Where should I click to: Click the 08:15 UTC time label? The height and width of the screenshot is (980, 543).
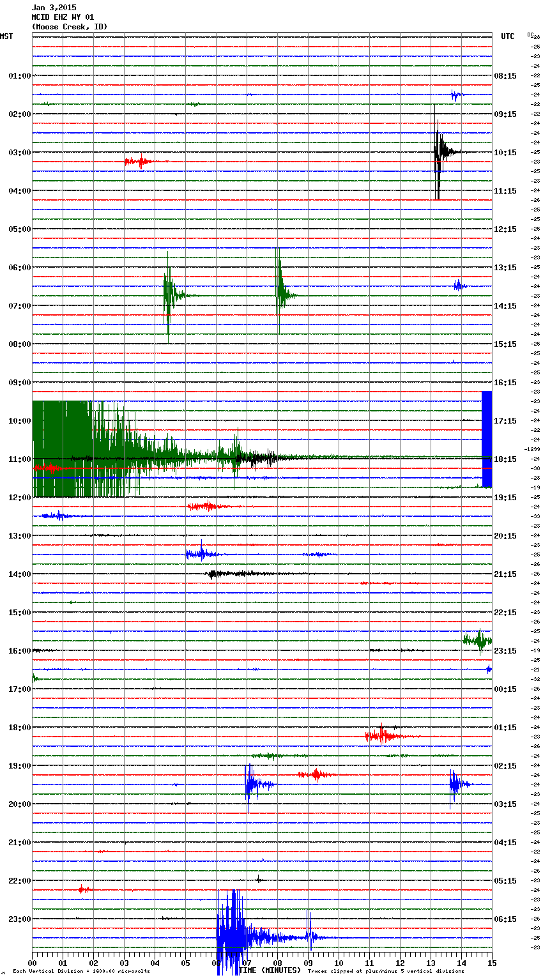click(505, 75)
